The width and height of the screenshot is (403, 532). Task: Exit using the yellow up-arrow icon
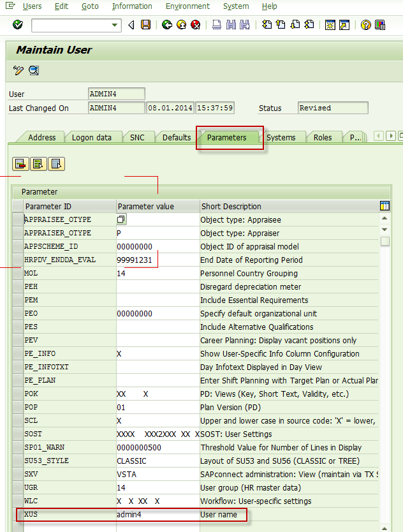[x=182, y=25]
